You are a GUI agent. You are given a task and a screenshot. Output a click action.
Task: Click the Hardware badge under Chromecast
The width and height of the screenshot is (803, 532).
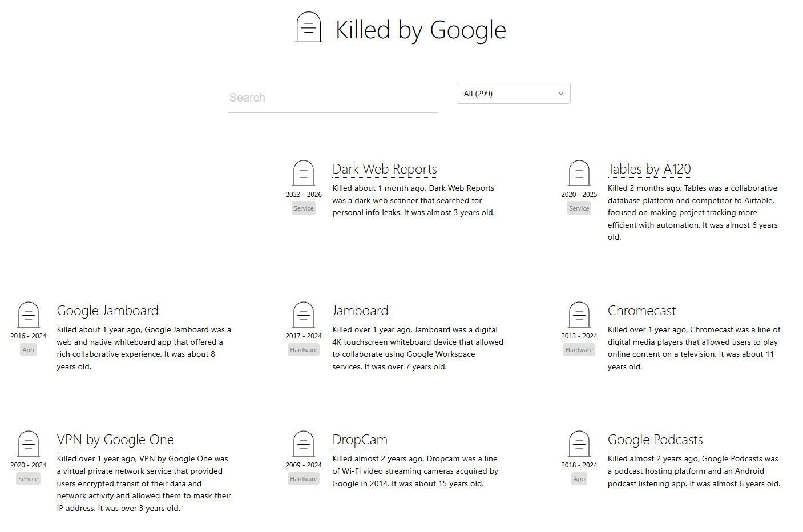coord(579,350)
